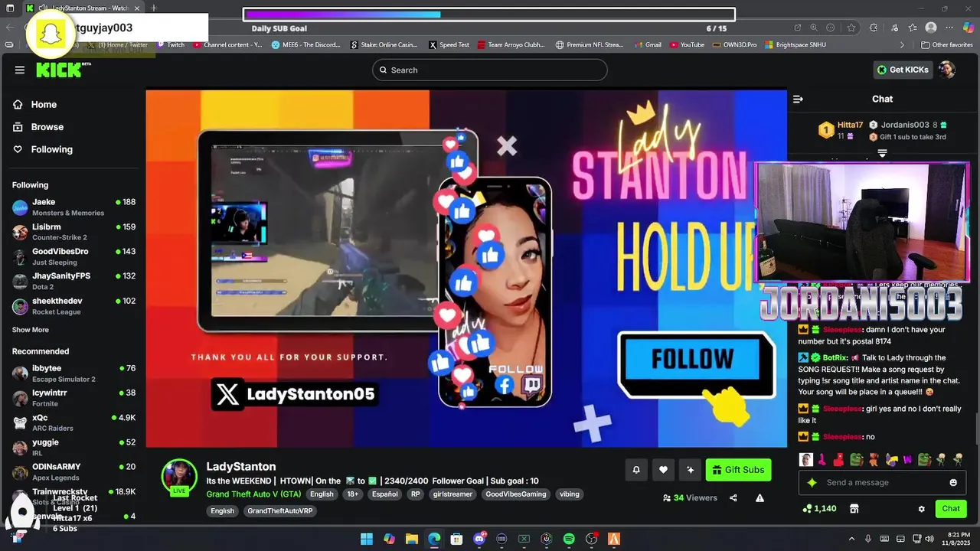The height and width of the screenshot is (551, 980).
Task: Click the LadyStanton channel name
Action: [241, 466]
